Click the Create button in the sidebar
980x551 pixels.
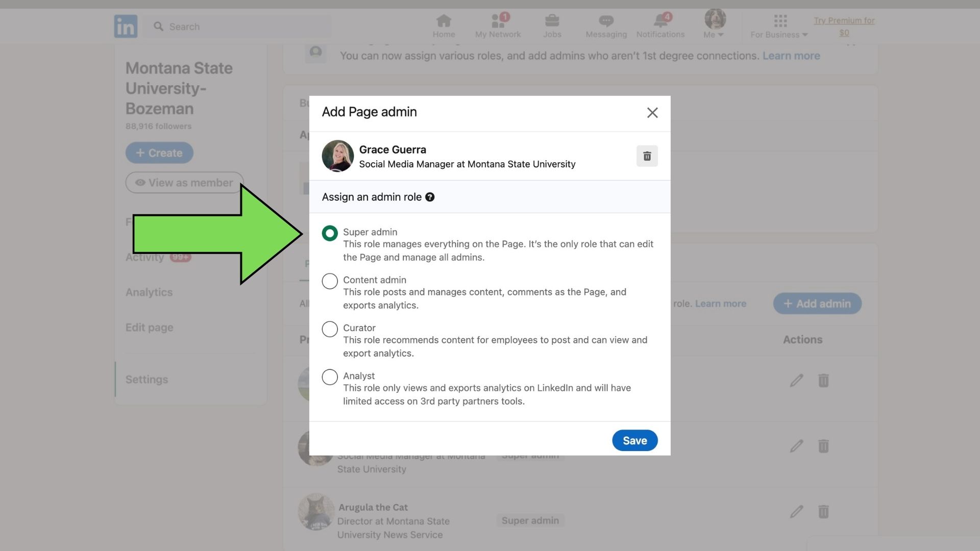point(159,153)
